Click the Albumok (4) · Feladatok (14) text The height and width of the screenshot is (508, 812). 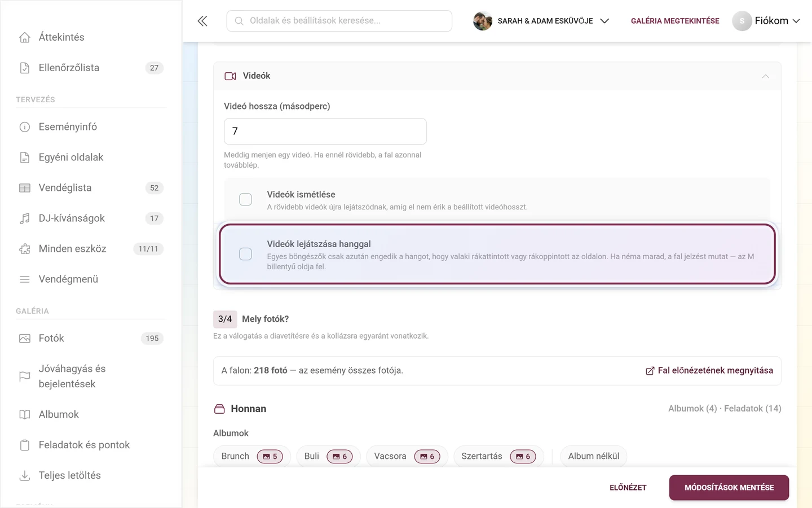[x=725, y=409]
